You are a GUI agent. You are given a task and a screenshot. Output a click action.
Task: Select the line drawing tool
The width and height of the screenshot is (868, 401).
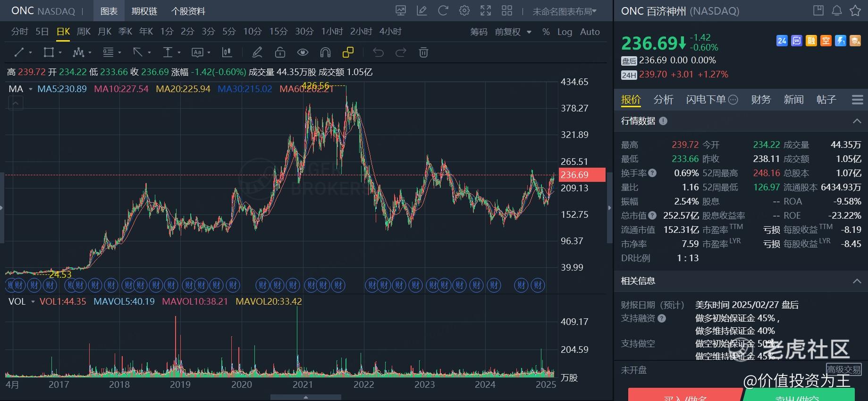(19, 52)
